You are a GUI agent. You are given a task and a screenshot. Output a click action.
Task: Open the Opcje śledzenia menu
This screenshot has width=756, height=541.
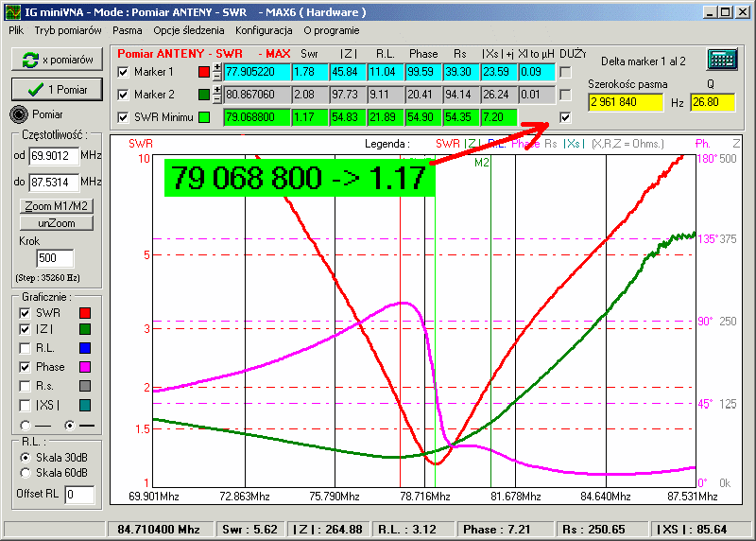[189, 30]
